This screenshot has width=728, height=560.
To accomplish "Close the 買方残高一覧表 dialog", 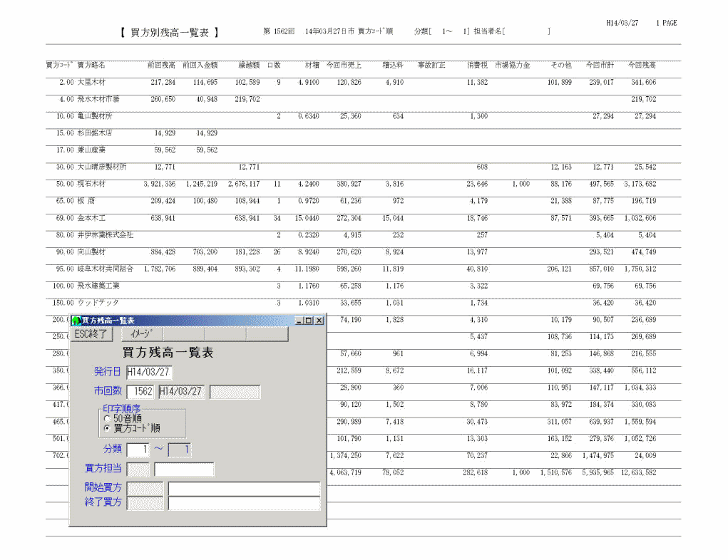I will click(319, 321).
